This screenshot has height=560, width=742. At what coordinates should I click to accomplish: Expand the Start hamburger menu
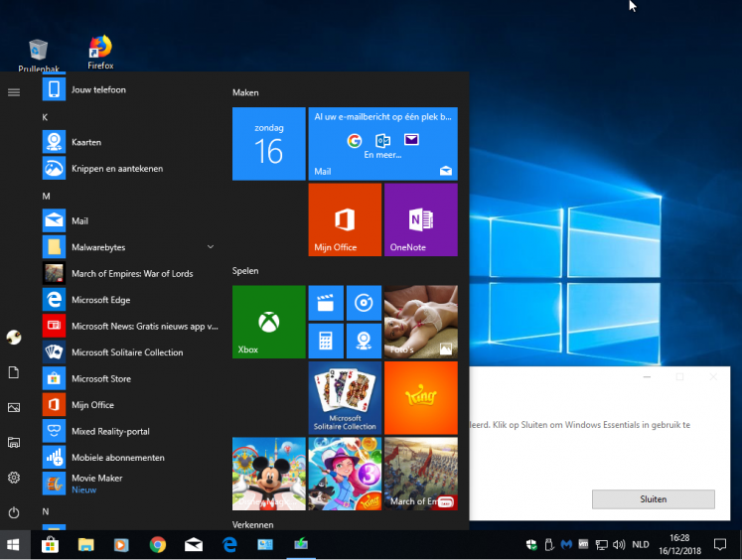tap(14, 92)
